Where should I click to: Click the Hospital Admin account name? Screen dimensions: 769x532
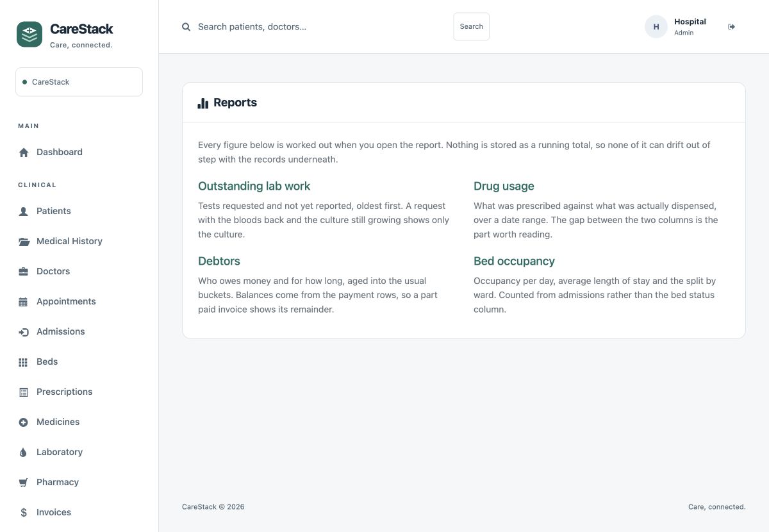pos(690,27)
